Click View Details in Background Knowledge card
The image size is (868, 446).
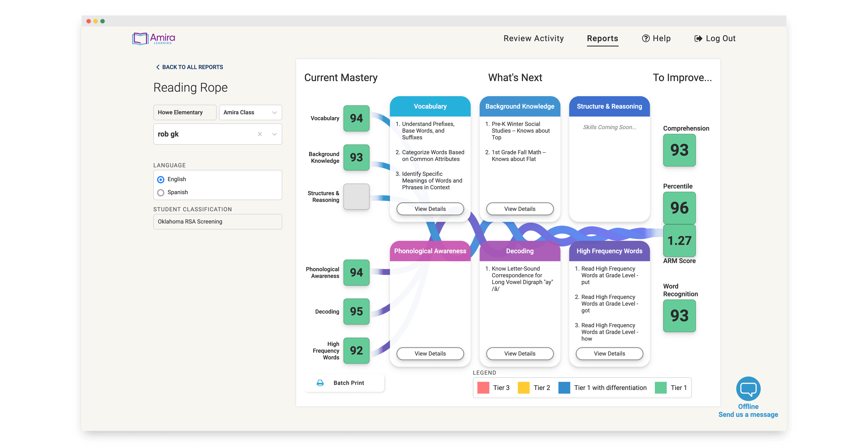point(520,209)
